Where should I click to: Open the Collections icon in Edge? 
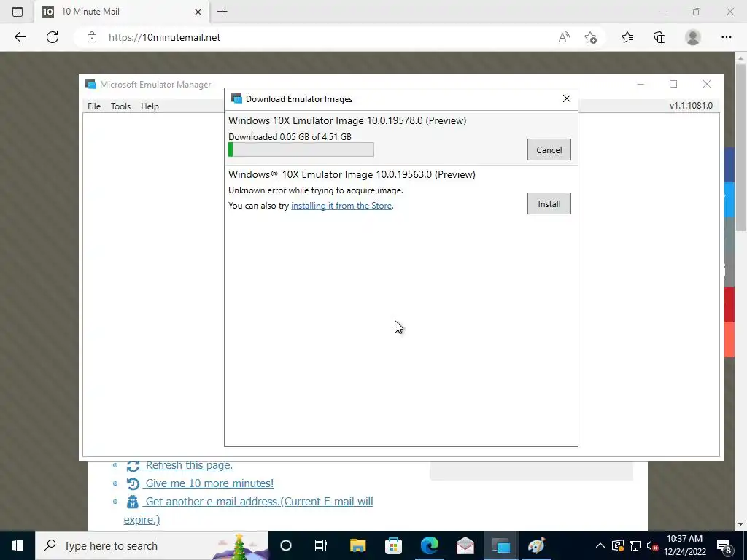[659, 37]
